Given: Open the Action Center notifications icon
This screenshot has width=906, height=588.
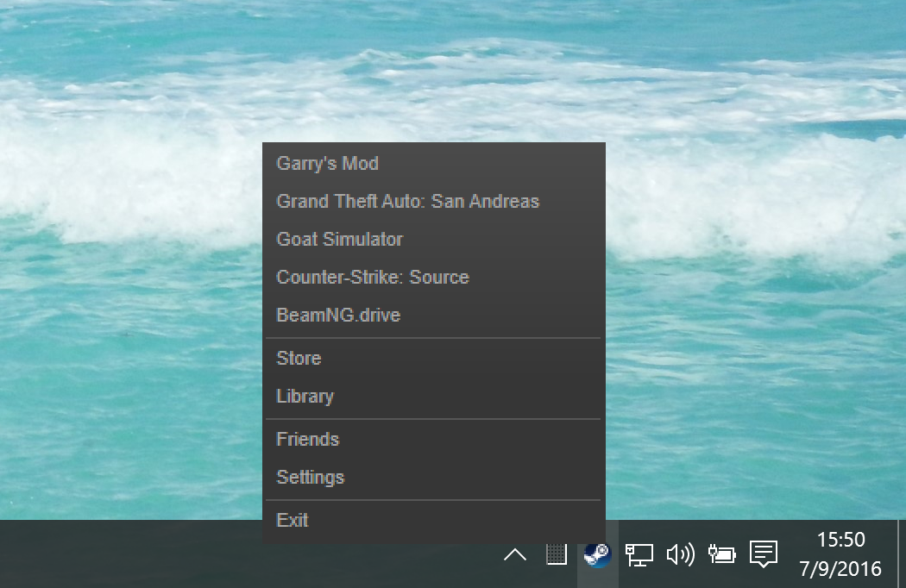Looking at the screenshot, I should tap(764, 554).
